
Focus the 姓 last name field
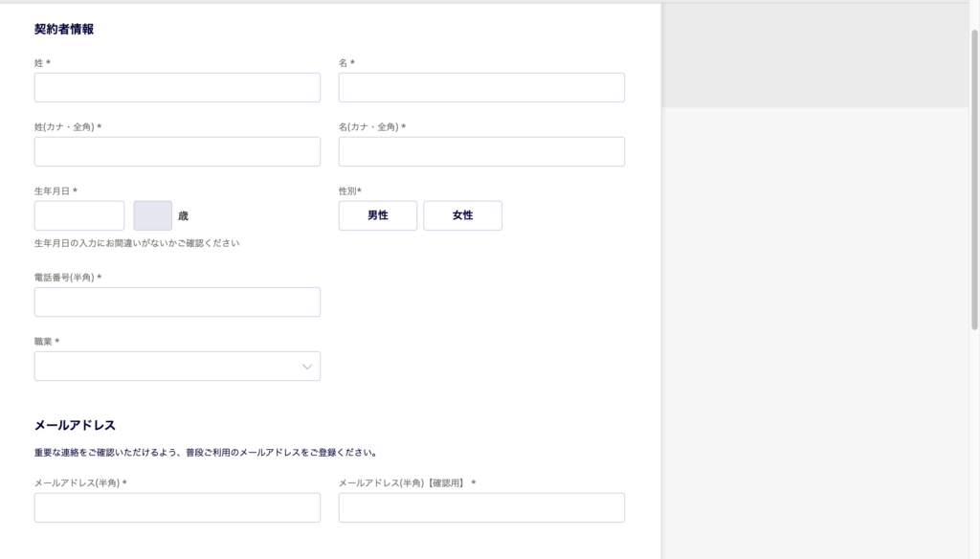(177, 87)
